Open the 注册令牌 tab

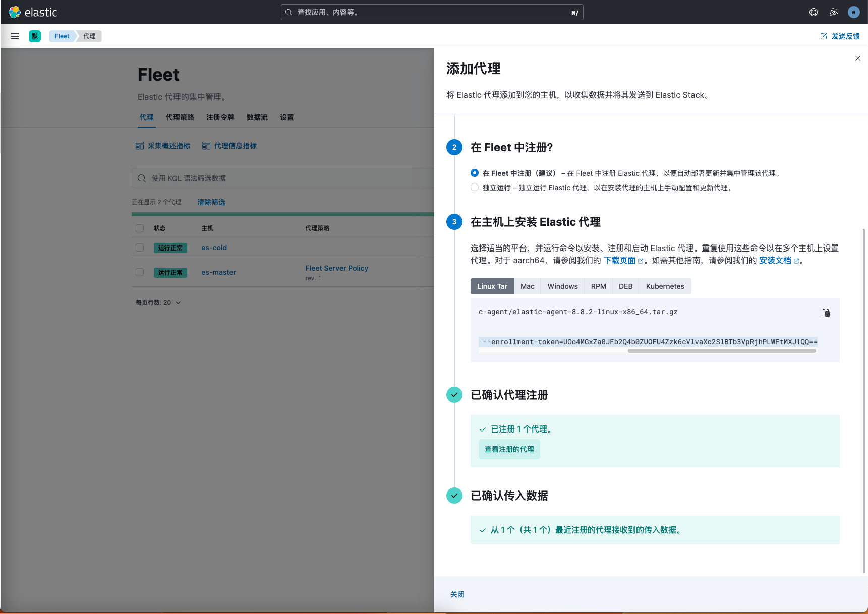click(220, 117)
